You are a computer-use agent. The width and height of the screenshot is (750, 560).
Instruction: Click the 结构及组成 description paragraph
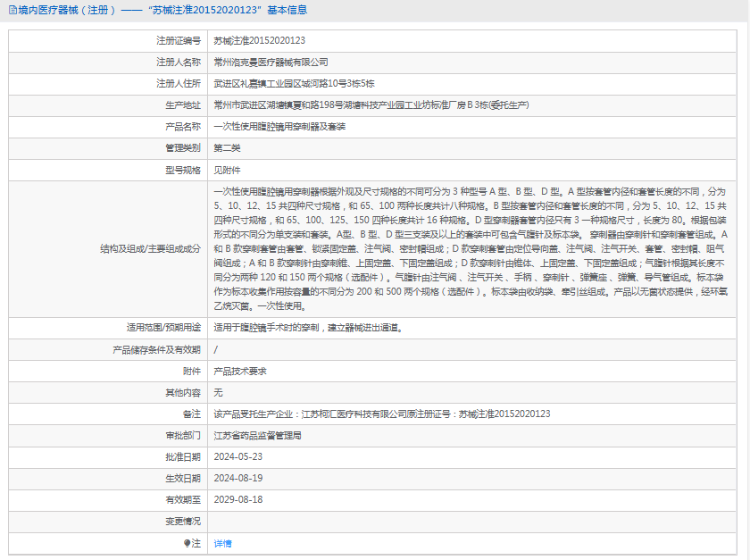coord(471,249)
